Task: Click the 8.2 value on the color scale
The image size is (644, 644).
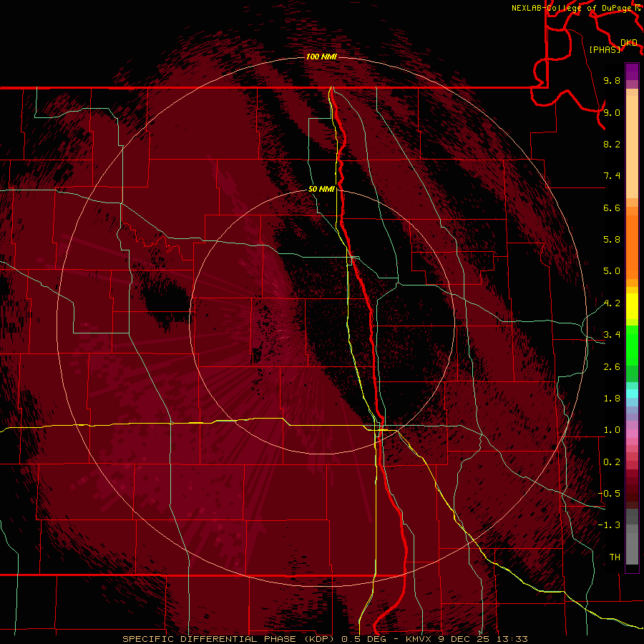Action: click(x=612, y=144)
